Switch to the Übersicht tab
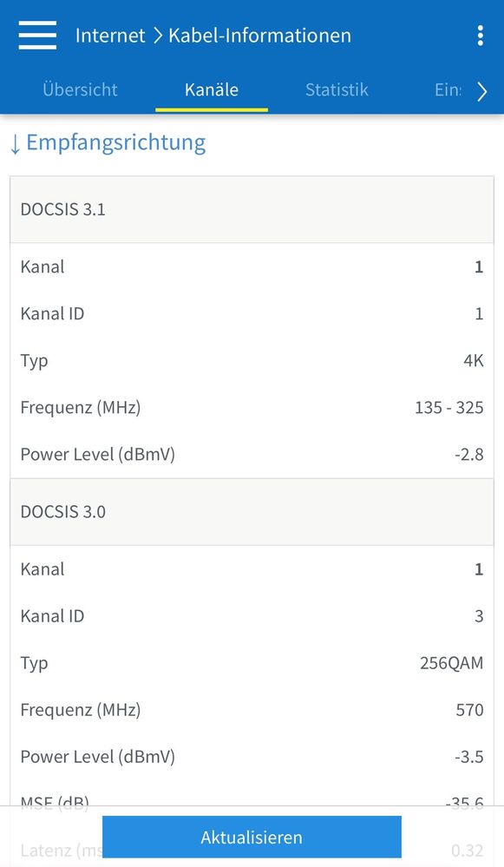 [80, 89]
